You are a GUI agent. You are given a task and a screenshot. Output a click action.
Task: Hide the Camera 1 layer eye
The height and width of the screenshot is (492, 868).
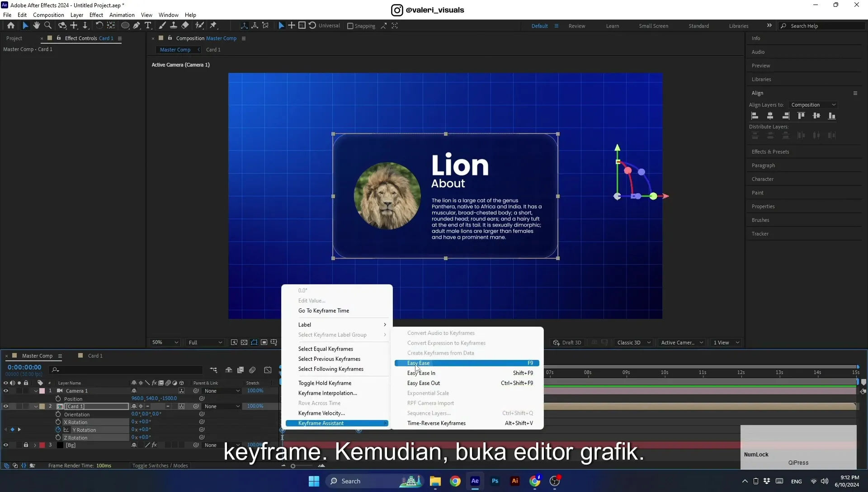tap(6, 391)
